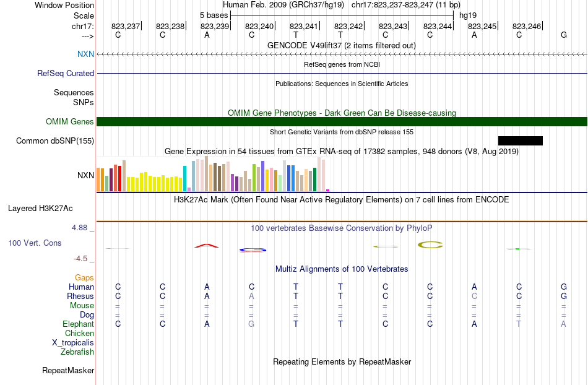Click the Scale label
Viewport: 588px width, 385px height.
click(x=84, y=15)
